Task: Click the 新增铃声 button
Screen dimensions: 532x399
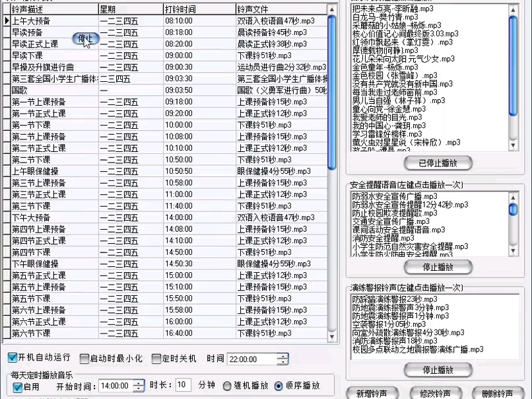Action: [x=372, y=394]
